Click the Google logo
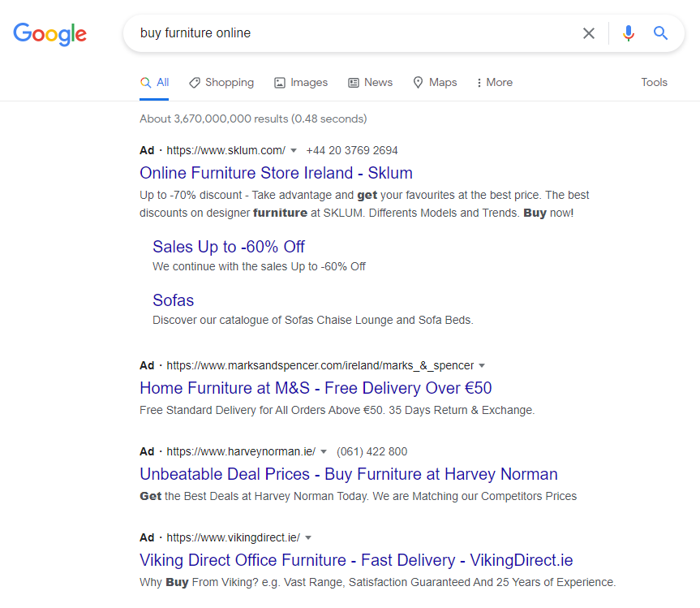Image resolution: width=700 pixels, height=608 pixels. [x=49, y=33]
